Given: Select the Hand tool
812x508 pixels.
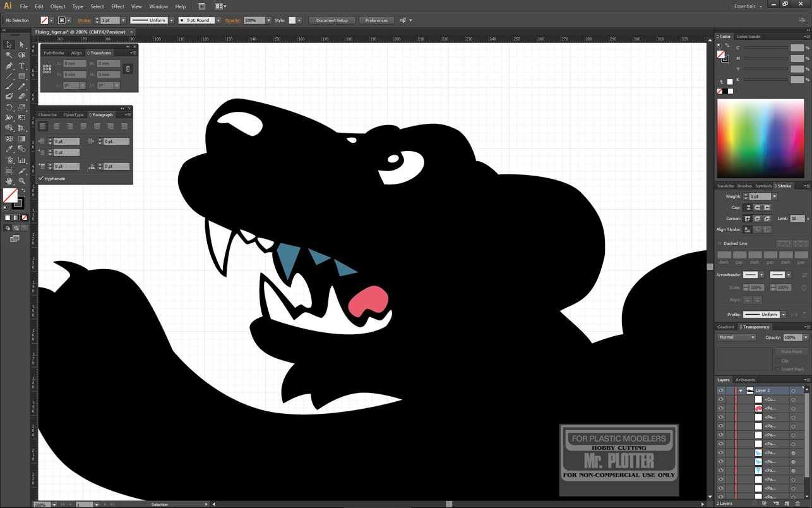Looking at the screenshot, I should click(9, 181).
